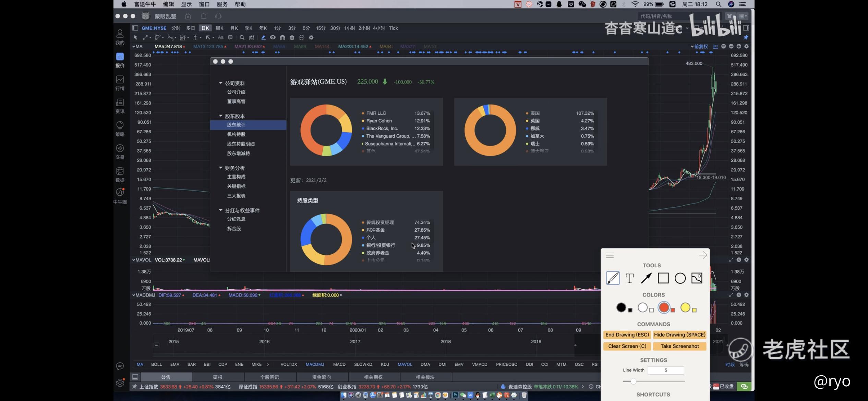Delete drawings with trash icon
The height and width of the screenshot is (401, 868).
point(292,37)
